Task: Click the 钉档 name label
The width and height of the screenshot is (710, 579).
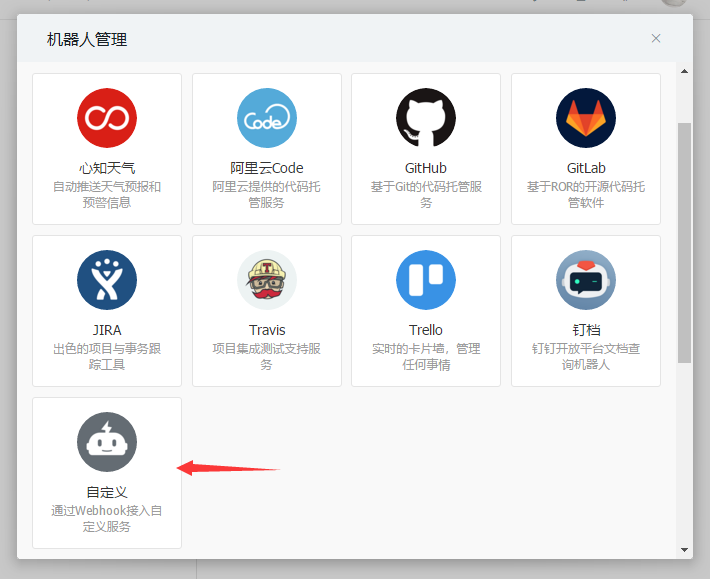Action: [x=585, y=330]
